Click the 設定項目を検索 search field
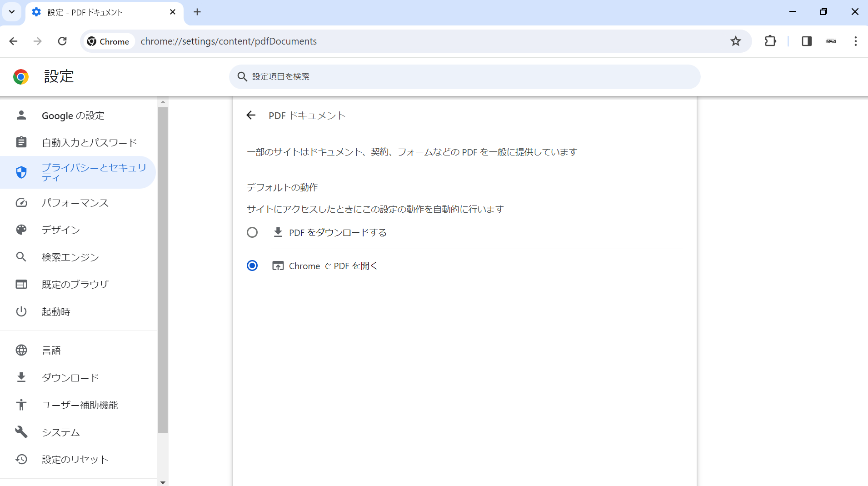The height and width of the screenshot is (486, 868). coord(464,76)
